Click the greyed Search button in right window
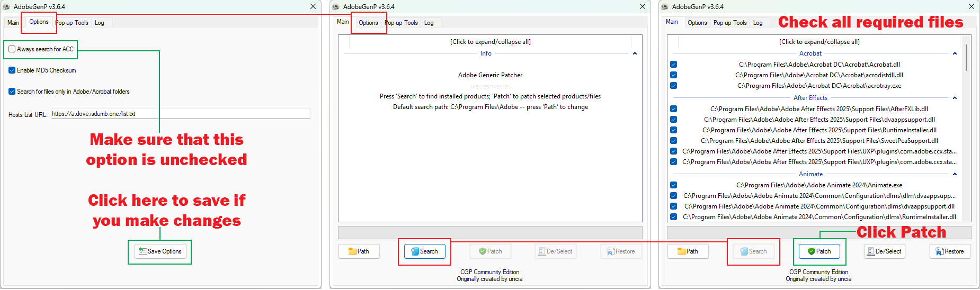 pyautogui.click(x=754, y=251)
